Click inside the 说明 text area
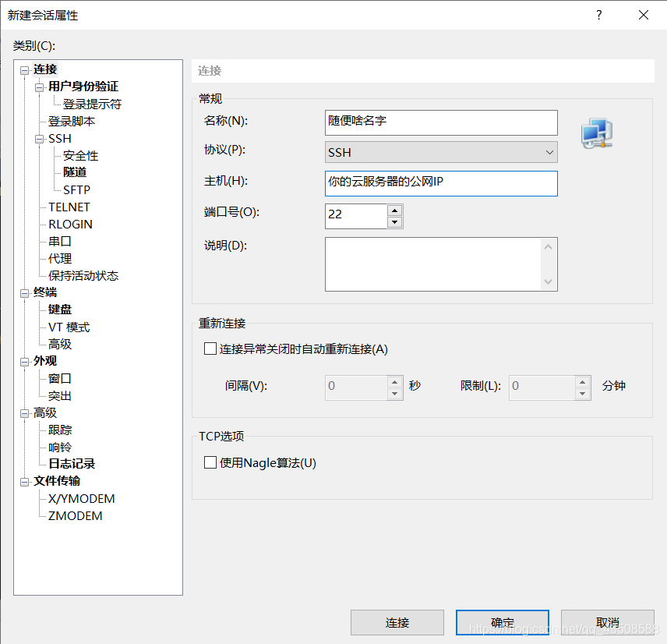Image resolution: width=667 pixels, height=644 pixels. point(434,264)
